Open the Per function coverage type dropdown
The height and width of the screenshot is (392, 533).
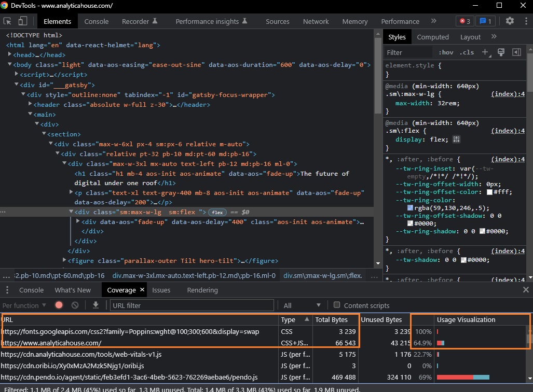pos(24,305)
